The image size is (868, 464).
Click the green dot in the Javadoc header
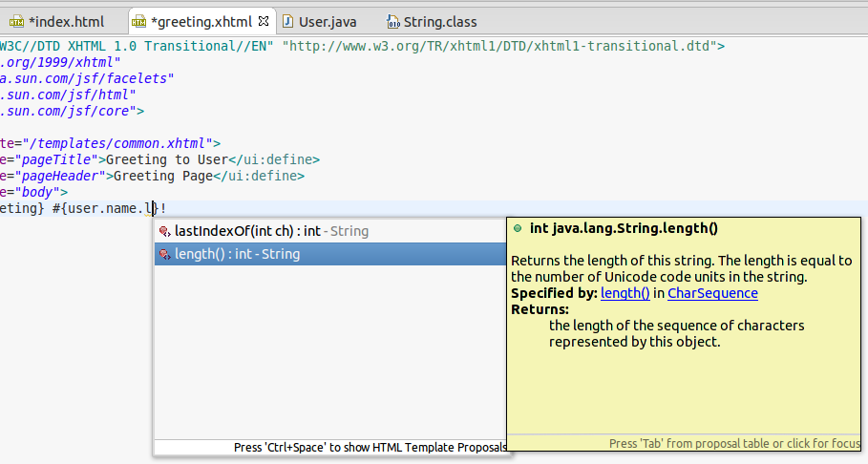pyautogui.click(x=518, y=229)
